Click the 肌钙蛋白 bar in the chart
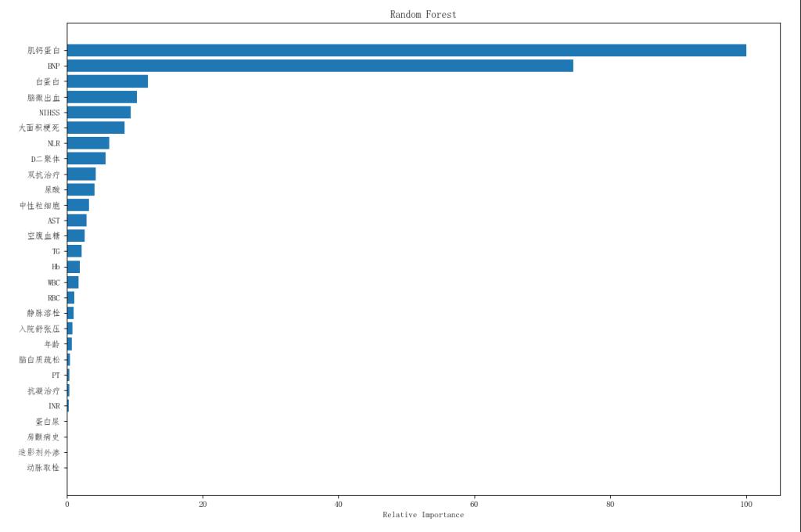The width and height of the screenshot is (801, 532). tap(406, 51)
